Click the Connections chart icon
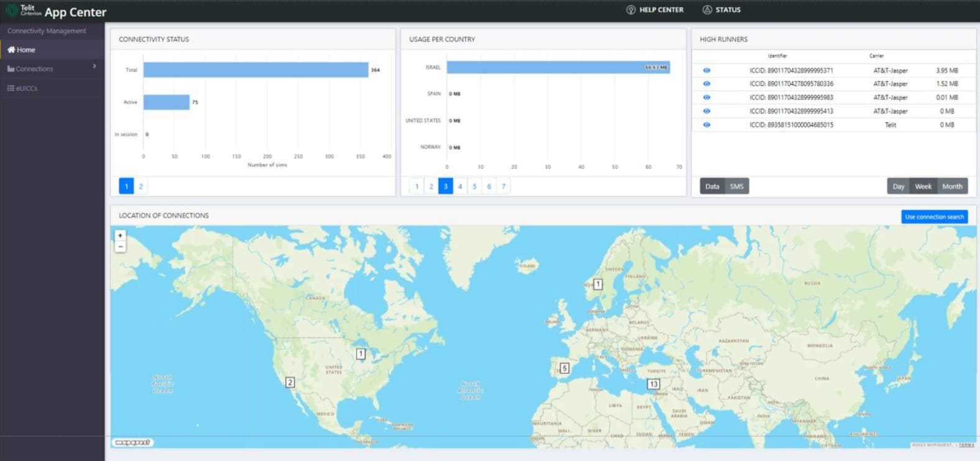 (11, 69)
